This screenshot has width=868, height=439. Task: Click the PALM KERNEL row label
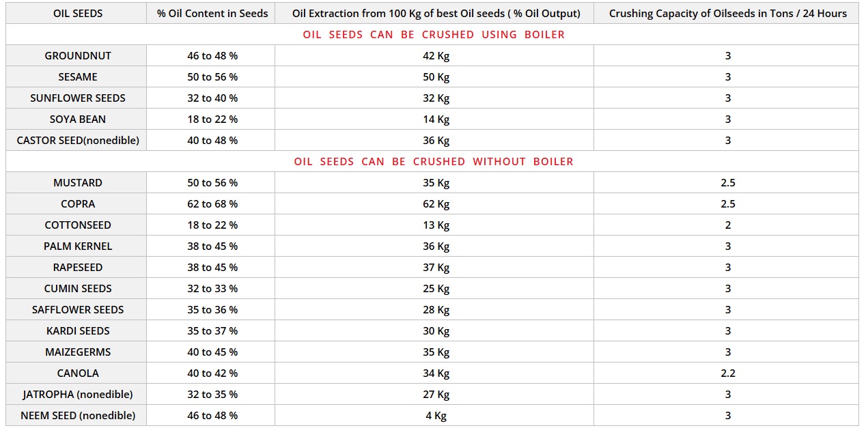[x=78, y=246]
